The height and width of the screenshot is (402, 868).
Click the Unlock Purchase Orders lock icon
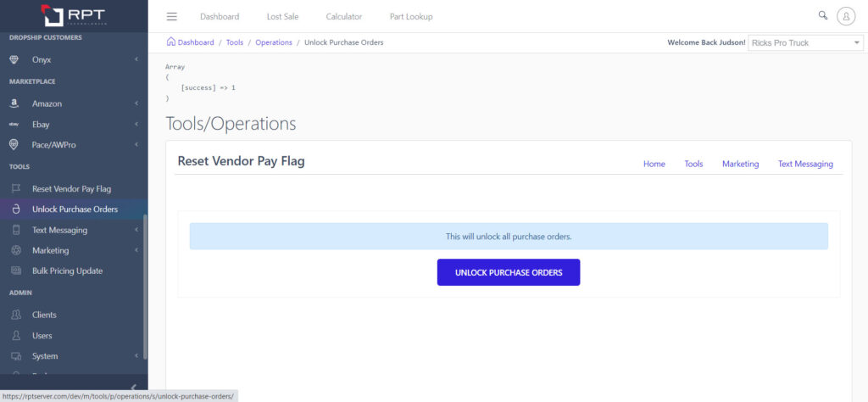(16, 209)
